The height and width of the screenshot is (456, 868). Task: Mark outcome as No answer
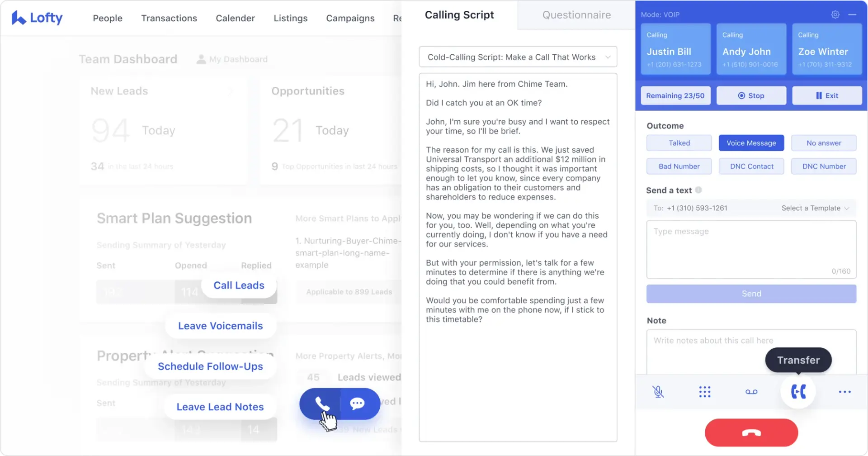[824, 143]
